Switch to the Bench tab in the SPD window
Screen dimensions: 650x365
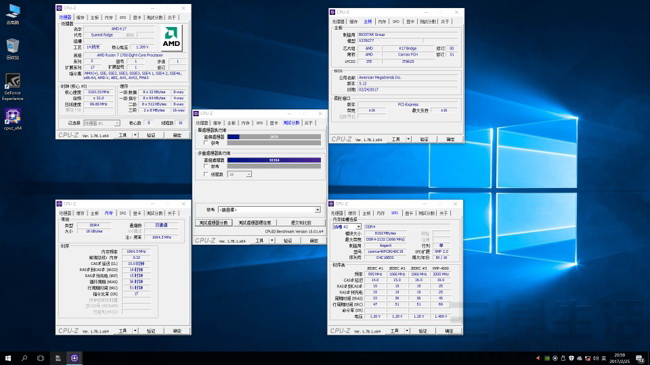pos(426,213)
